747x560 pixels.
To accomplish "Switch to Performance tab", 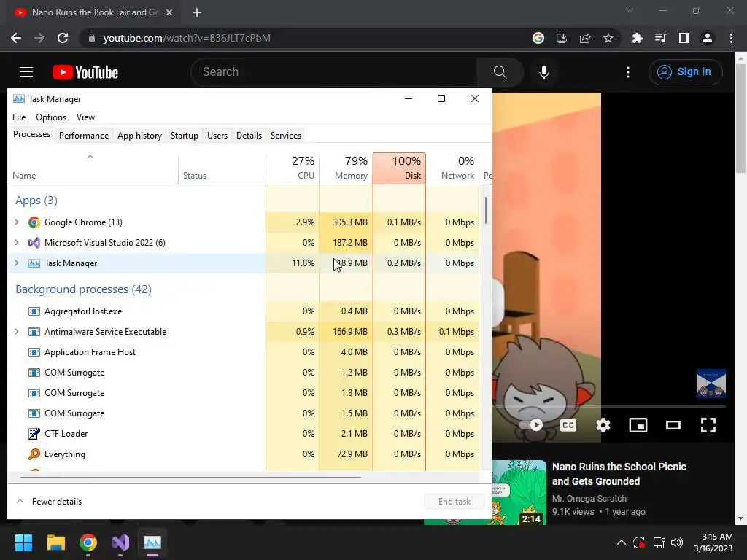I will pos(84,136).
